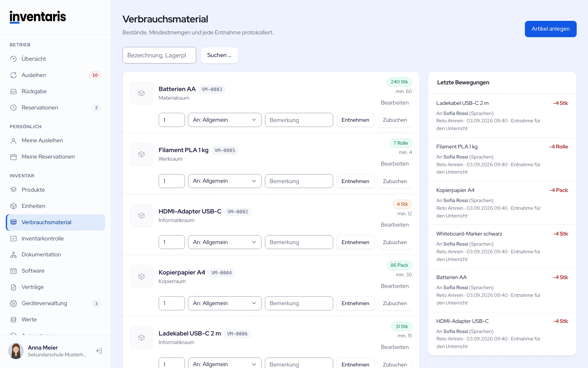Click the 240 Stk stock badge
This screenshot has height=368, width=588.
[399, 82]
